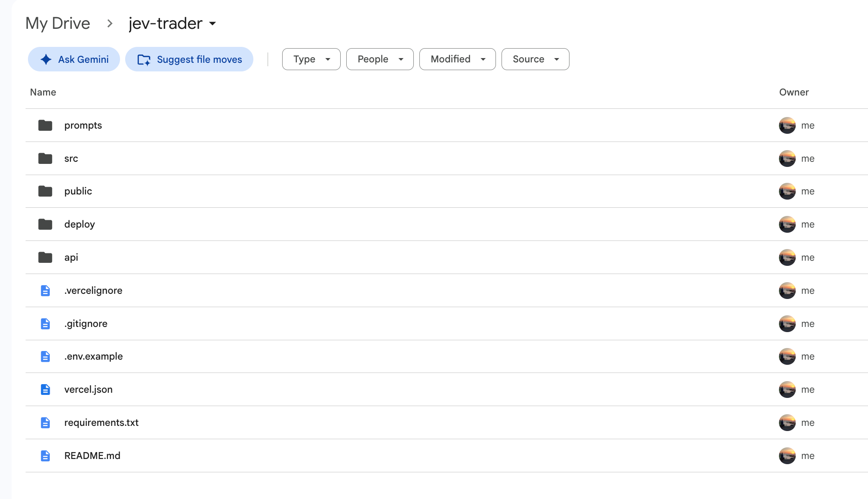868x499 pixels.
Task: Select the .gitignore file name
Action: (x=86, y=323)
